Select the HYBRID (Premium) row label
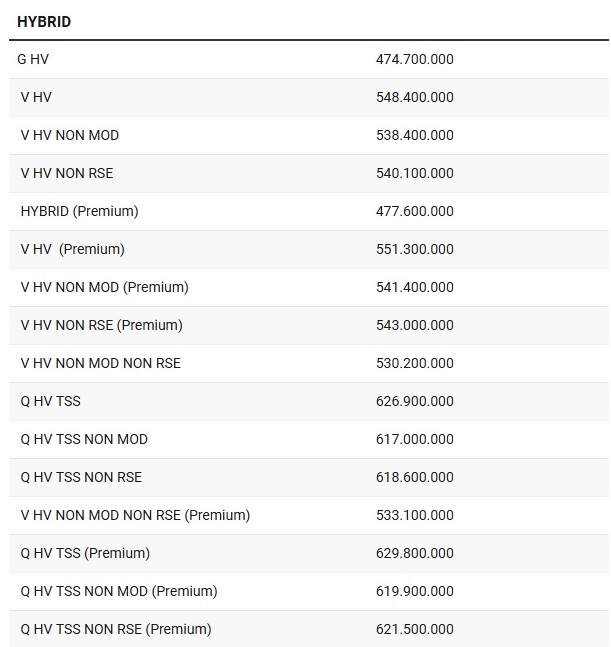The width and height of the screenshot is (611, 647). click(79, 211)
